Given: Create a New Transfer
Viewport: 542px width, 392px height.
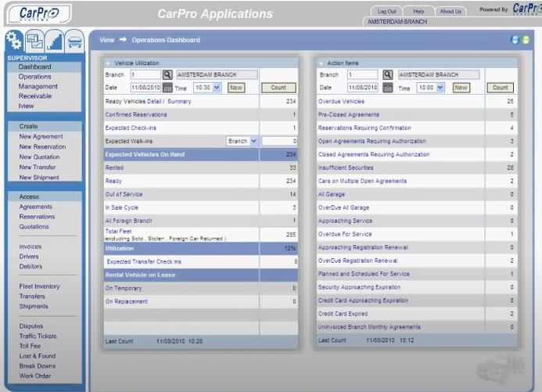Looking at the screenshot, I should click(x=38, y=167).
